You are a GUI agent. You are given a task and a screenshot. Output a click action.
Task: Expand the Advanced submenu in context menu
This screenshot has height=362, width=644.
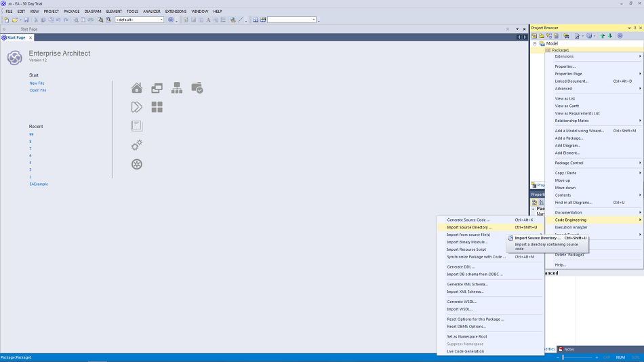point(594,89)
